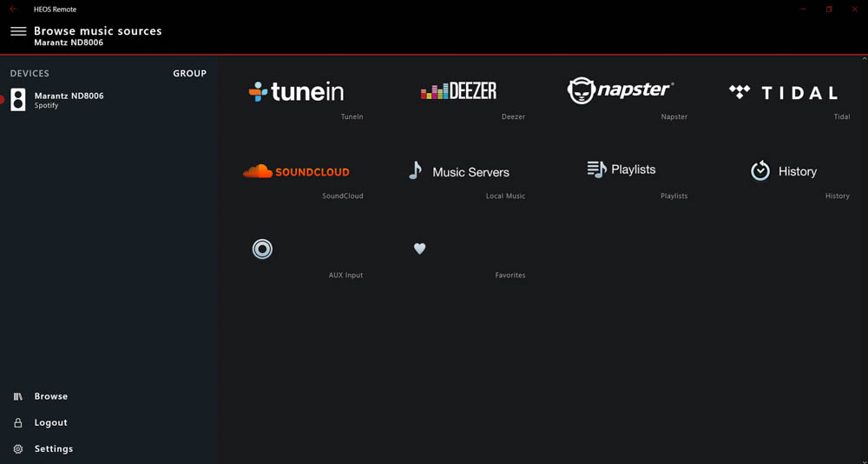Select the Marantz ND8006 speaker icon
The image size is (868, 464).
[17, 100]
